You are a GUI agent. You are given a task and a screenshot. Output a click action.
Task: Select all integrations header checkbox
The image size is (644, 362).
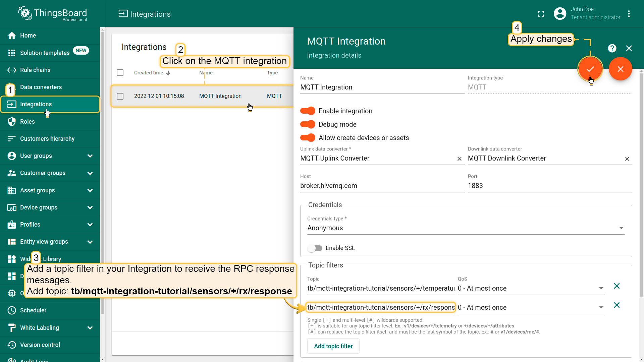pyautogui.click(x=120, y=73)
